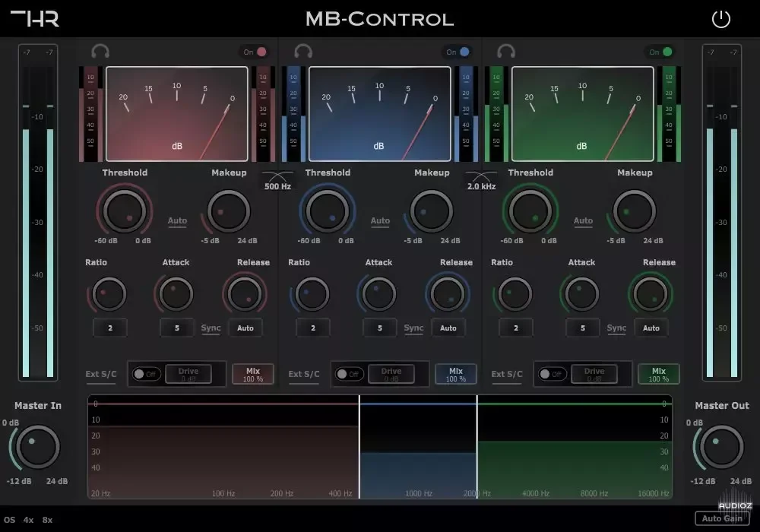Solo the red band with its headphone icon
760x532 pixels.
point(100,52)
